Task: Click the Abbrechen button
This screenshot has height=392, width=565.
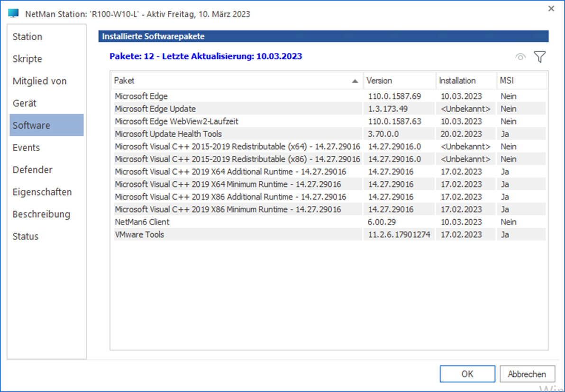Action: (527, 374)
